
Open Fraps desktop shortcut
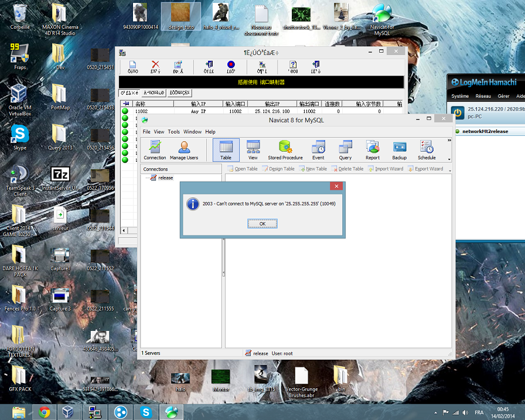coord(20,56)
